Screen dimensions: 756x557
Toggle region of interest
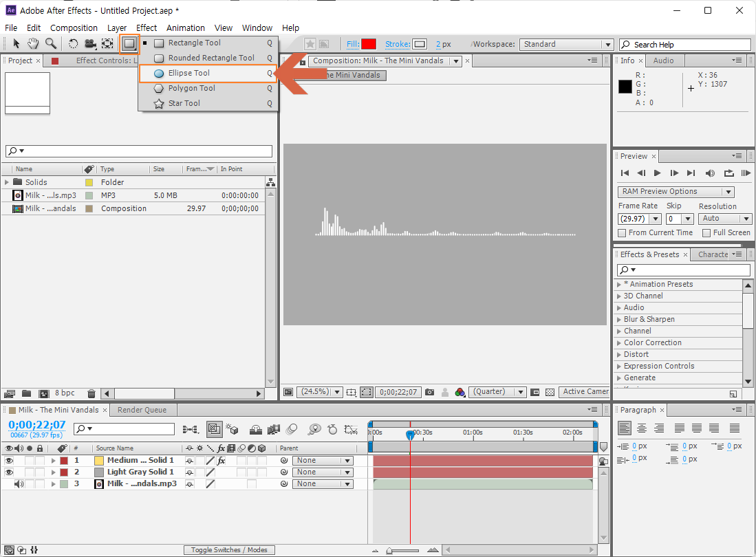click(x=367, y=392)
